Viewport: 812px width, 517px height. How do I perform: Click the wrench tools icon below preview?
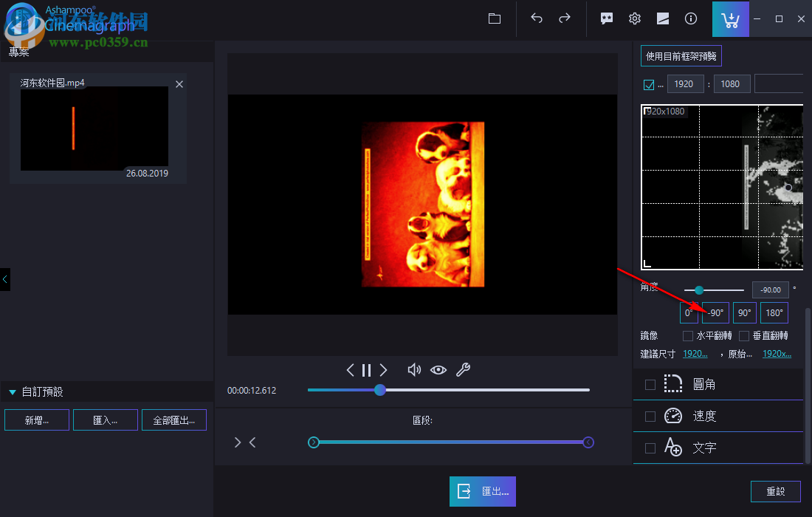point(464,369)
